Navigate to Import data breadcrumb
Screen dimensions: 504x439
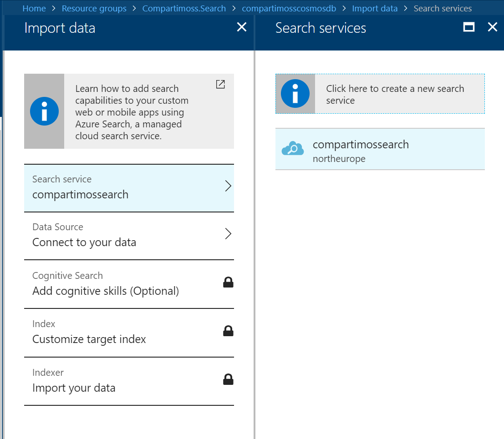[375, 8]
